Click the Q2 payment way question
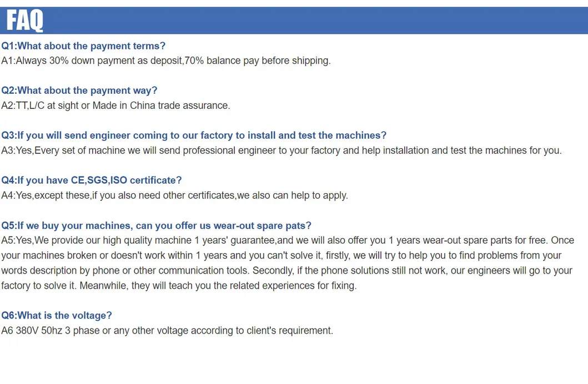Viewport: 588px width, 384px height. point(79,90)
